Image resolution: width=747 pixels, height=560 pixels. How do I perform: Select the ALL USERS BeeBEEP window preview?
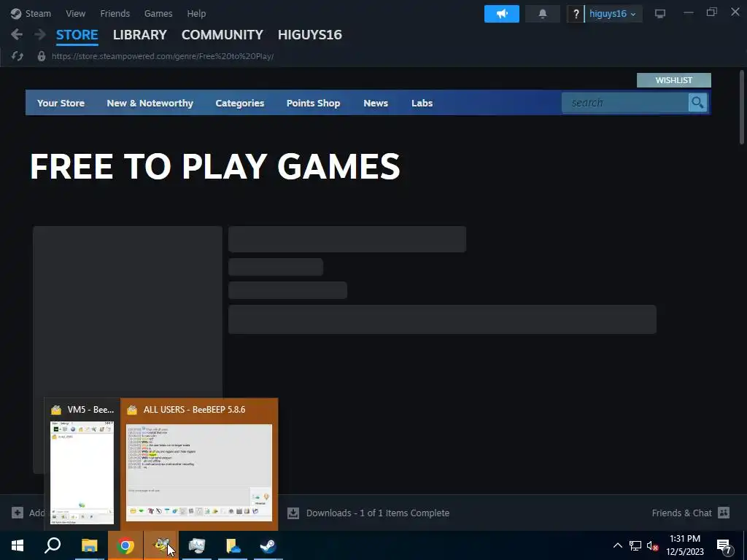(199, 464)
